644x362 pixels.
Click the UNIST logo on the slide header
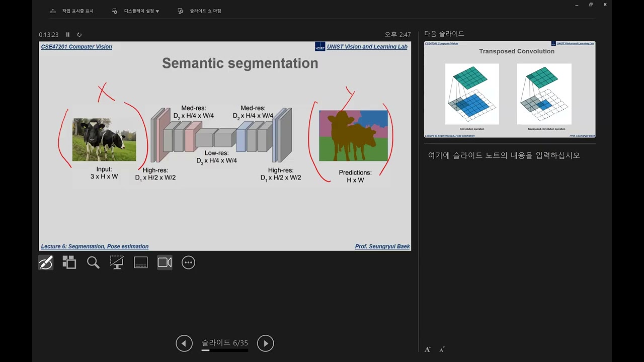point(320,46)
